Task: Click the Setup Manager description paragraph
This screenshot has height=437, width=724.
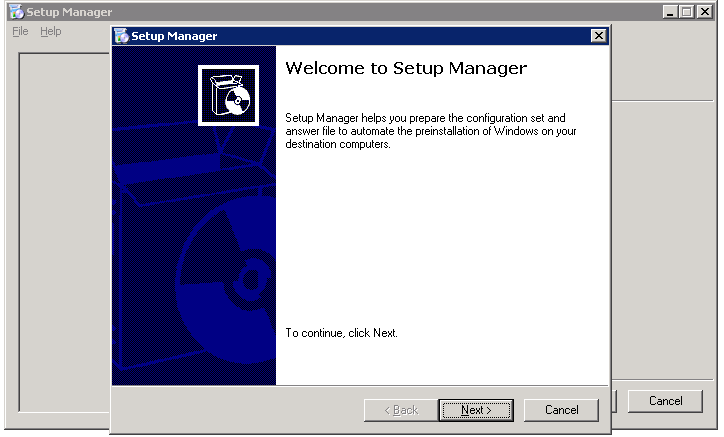Action: [430, 130]
